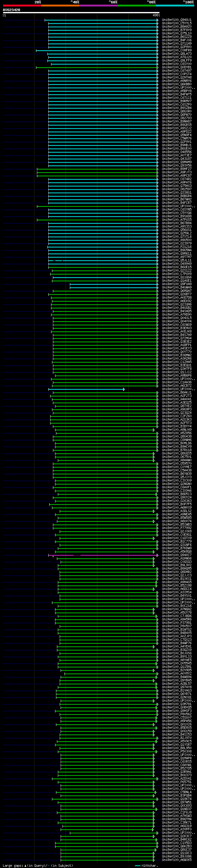The image size is (197, 868).
Task: Open the UniRef100_C0HFR9 label
Action: 176,50
